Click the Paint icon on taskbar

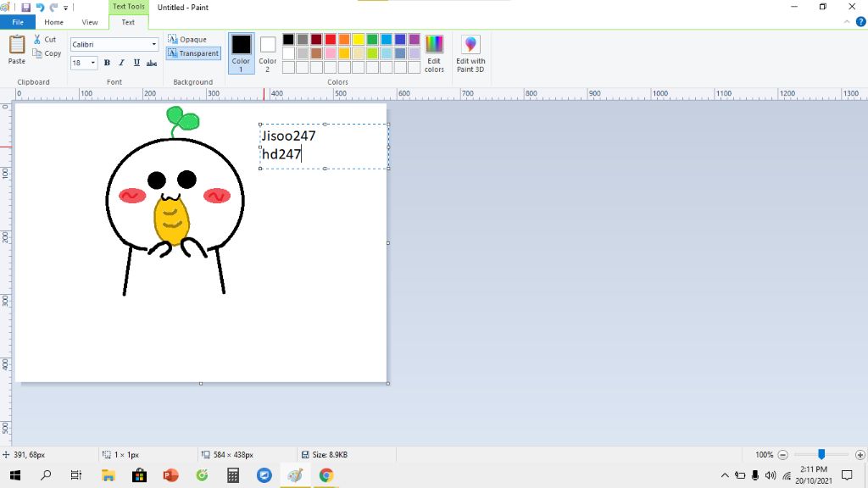(x=295, y=475)
